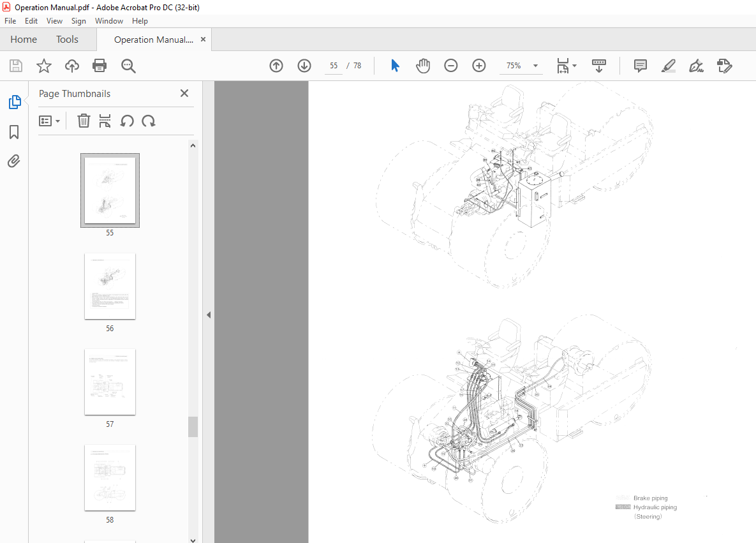The height and width of the screenshot is (543, 756).
Task: Add the document to starred favorites
Action: point(44,66)
